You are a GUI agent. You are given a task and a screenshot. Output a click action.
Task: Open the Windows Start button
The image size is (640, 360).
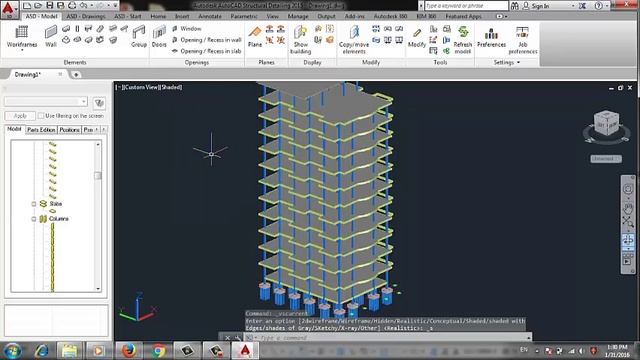pyautogui.click(x=12, y=351)
